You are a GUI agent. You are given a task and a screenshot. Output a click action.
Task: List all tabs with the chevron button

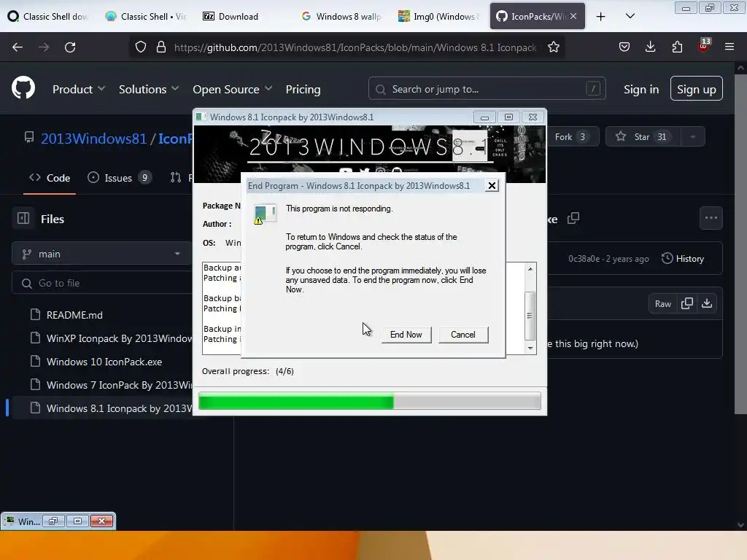[630, 17]
